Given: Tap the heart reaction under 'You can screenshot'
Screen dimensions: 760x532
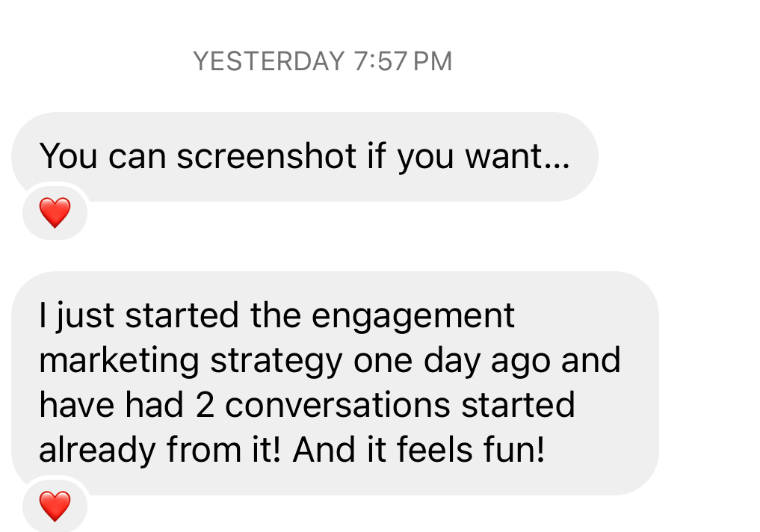Looking at the screenshot, I should pyautogui.click(x=55, y=212).
